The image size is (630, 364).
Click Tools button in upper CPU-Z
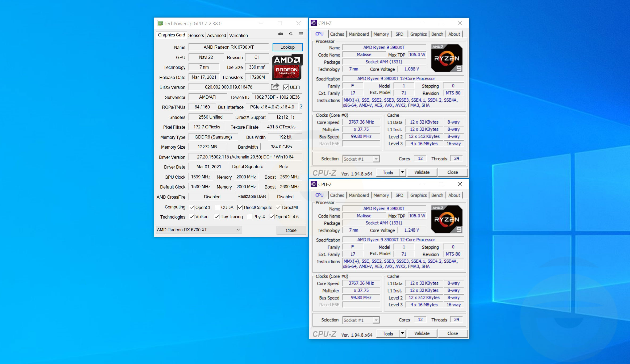[388, 172]
